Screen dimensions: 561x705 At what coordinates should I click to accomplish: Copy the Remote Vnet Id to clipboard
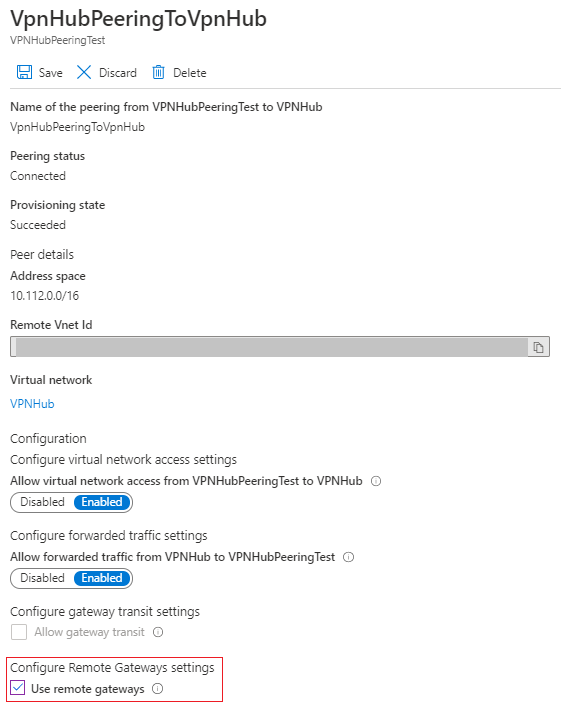(538, 347)
